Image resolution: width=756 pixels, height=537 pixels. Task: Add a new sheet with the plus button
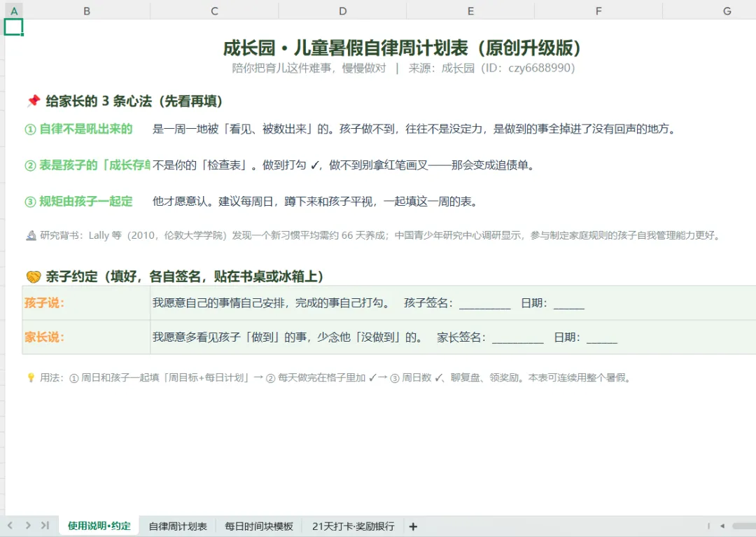pos(413,526)
